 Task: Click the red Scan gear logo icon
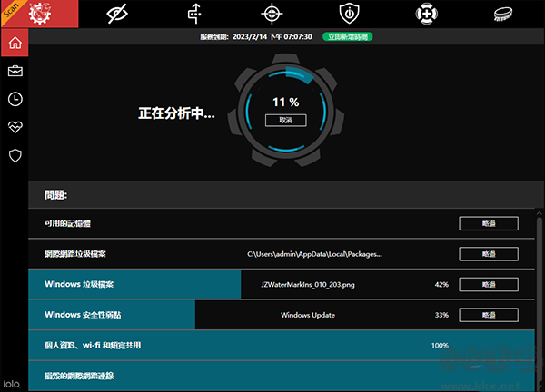click(x=40, y=14)
